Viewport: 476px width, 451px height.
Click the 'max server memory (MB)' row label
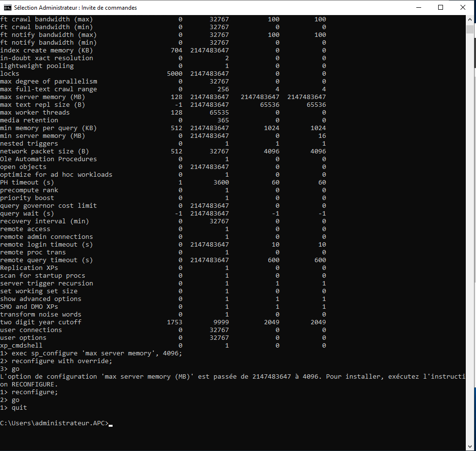pos(43,97)
